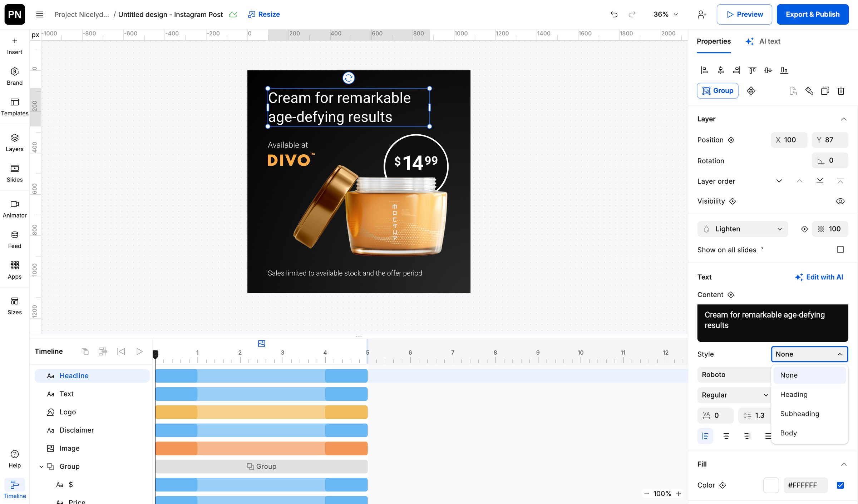Open the Brand panel

click(15, 77)
